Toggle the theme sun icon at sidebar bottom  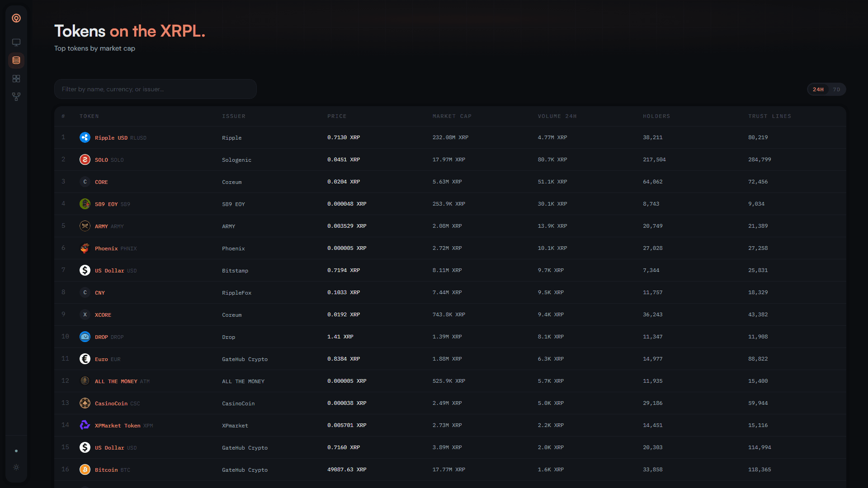[x=16, y=468]
